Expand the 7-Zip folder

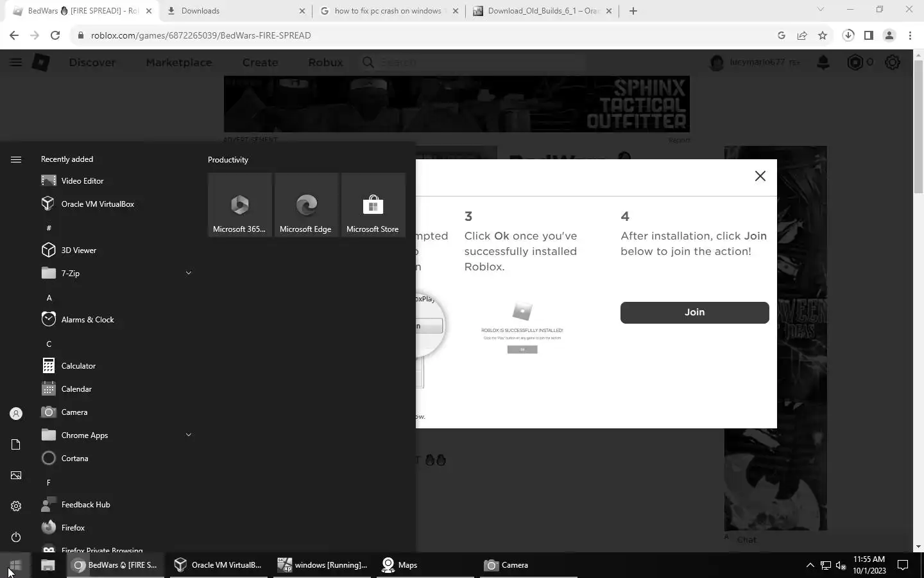click(116, 274)
